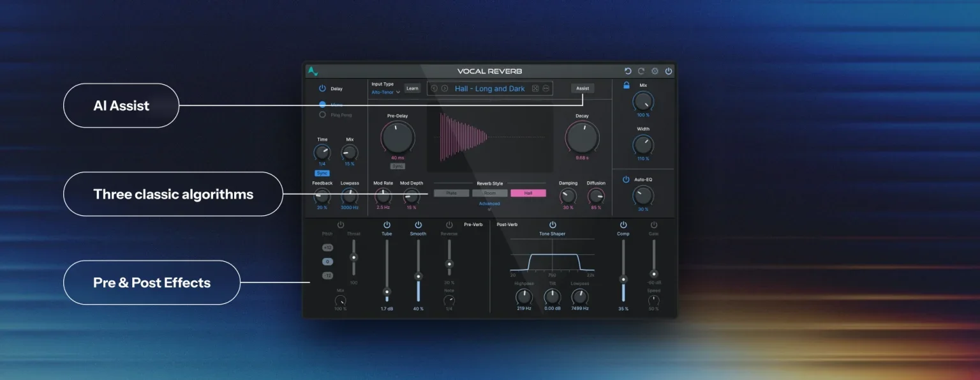Select the +12 pitch button

pyautogui.click(x=327, y=248)
